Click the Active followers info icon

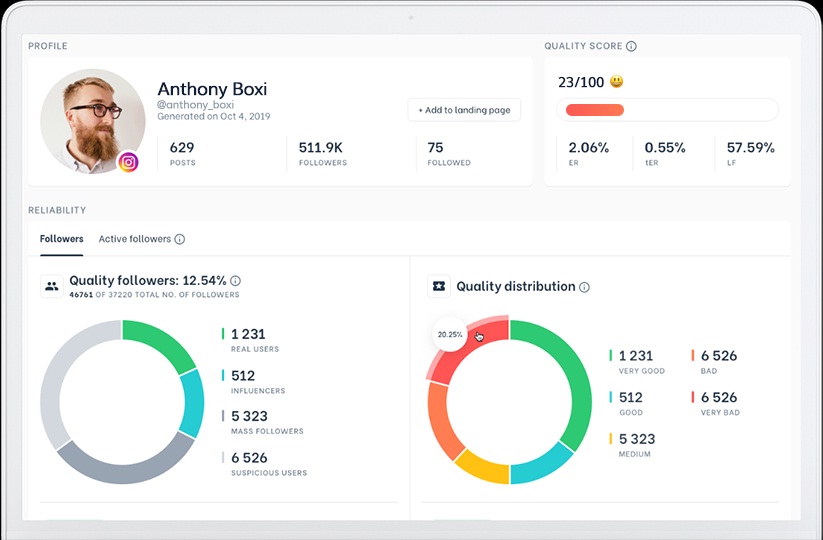[180, 239]
